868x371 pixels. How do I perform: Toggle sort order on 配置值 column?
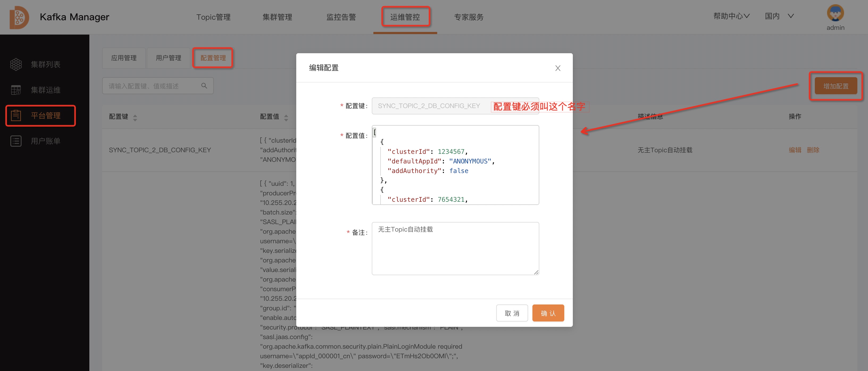[x=286, y=117]
